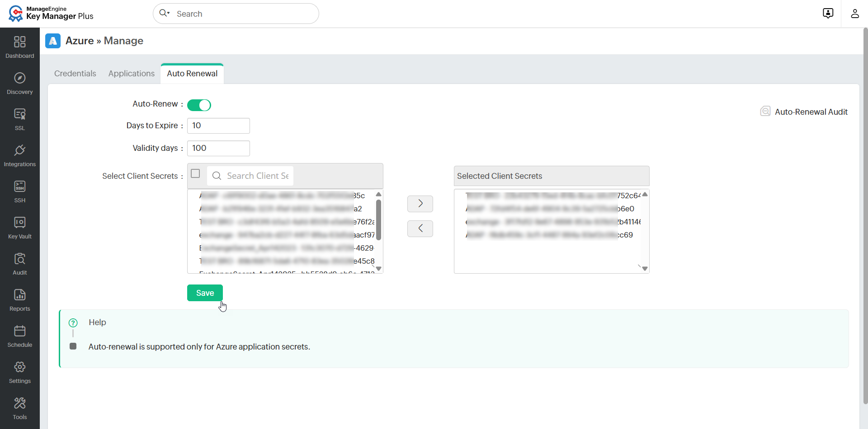The image size is (868, 429).
Task: Open Integrations in the sidebar
Action: click(x=20, y=155)
